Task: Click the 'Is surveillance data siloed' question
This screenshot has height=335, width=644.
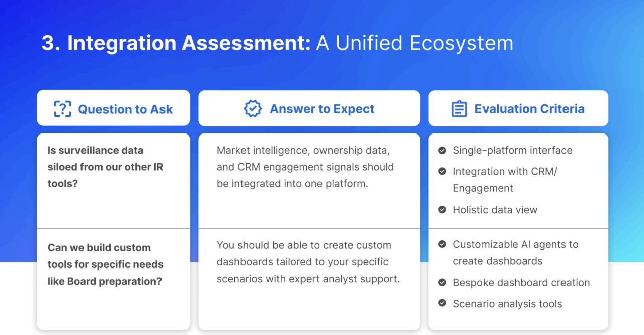Action: [106, 167]
